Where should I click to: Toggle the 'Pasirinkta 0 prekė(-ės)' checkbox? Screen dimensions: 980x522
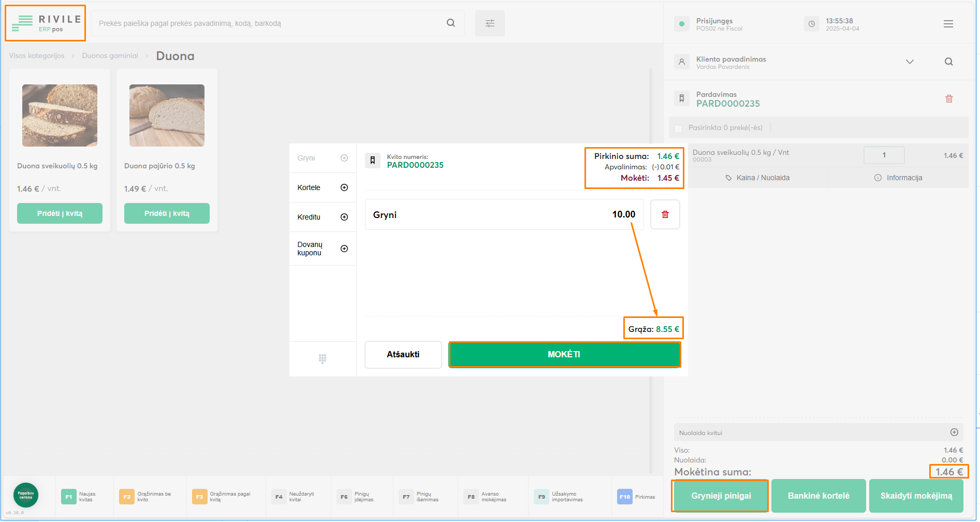[678, 128]
